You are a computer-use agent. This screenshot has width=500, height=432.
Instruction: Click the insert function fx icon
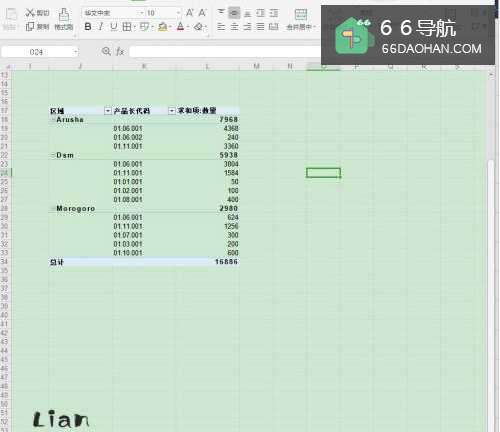(120, 51)
